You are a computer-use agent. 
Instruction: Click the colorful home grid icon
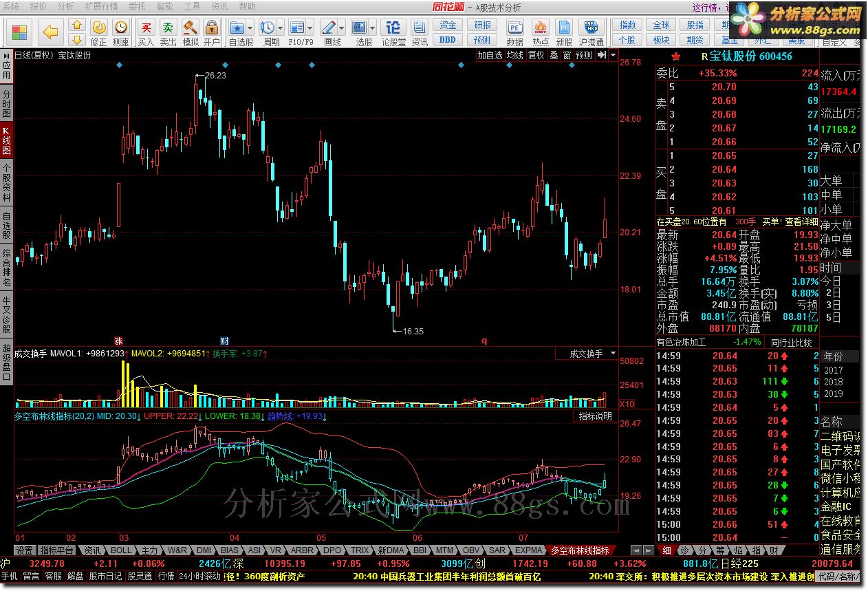point(20,32)
